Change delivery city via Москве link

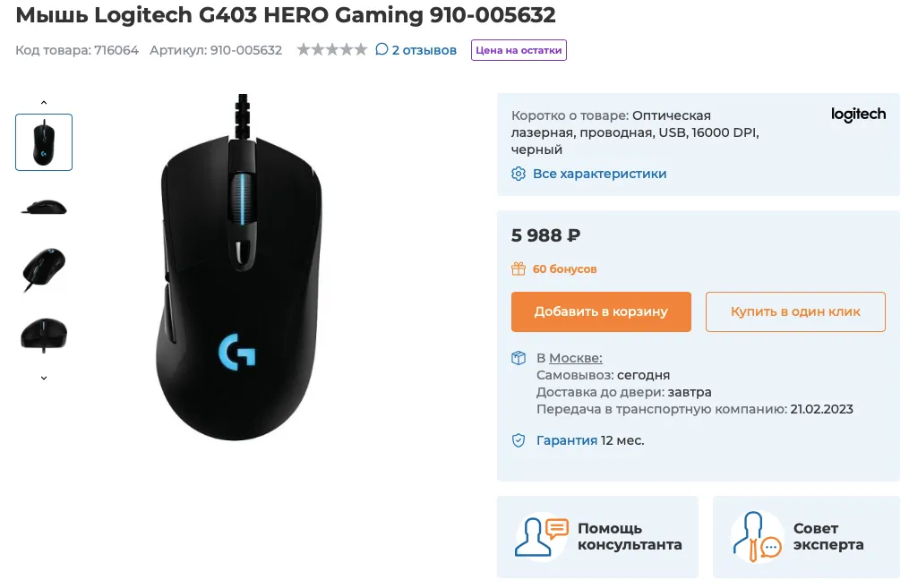(x=576, y=358)
